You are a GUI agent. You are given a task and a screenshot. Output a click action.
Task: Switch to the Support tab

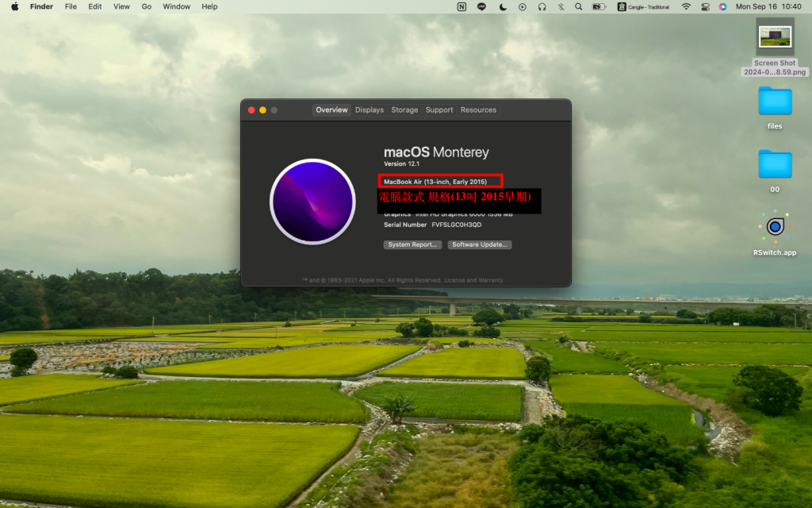pyautogui.click(x=439, y=110)
